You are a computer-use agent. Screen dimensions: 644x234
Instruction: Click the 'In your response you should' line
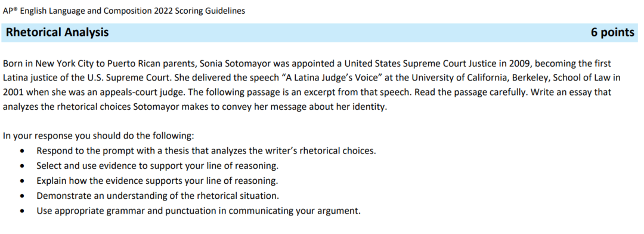click(98, 136)
